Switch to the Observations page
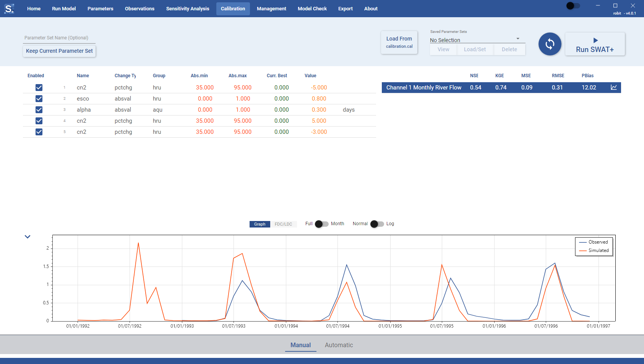The height and width of the screenshot is (364, 644). (140, 9)
